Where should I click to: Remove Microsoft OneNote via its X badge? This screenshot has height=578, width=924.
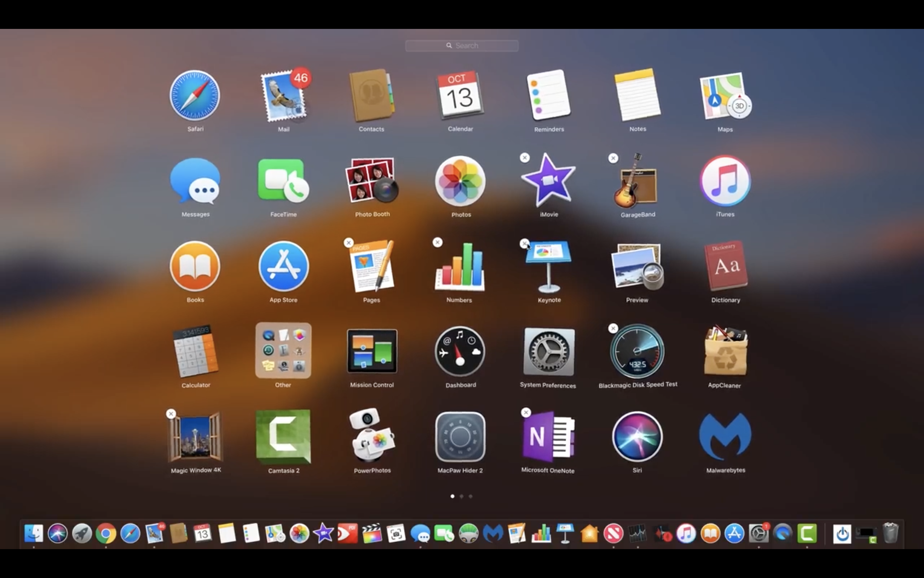point(526,413)
